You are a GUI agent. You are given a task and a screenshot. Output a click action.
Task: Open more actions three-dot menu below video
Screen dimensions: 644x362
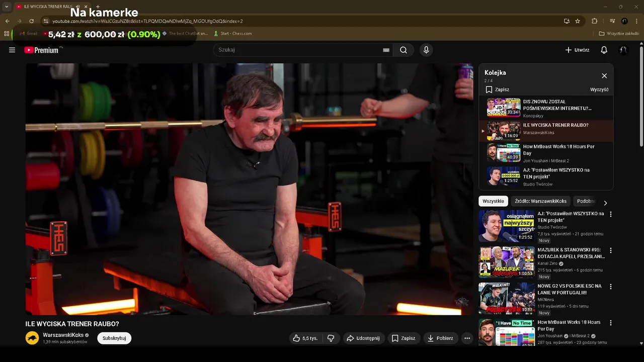(467, 338)
